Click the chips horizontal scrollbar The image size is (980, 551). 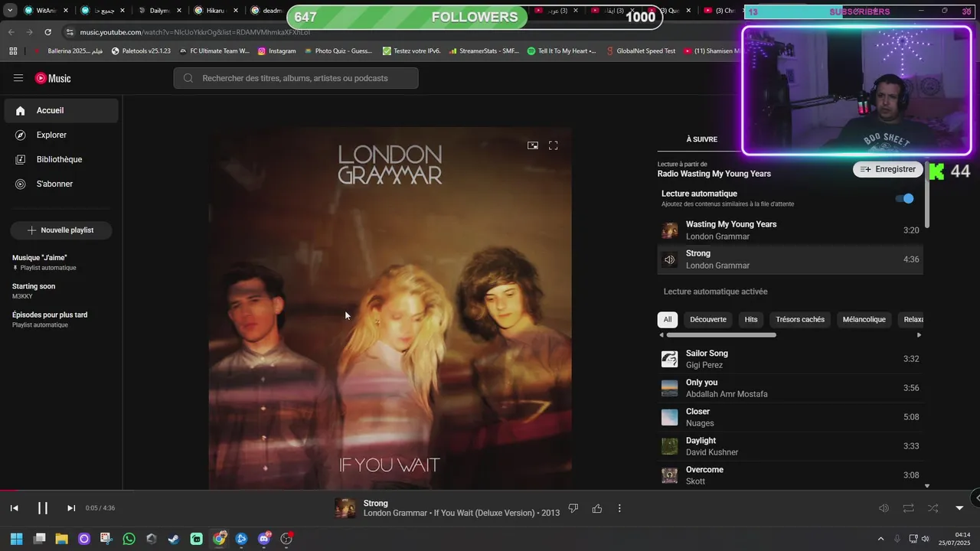coord(721,334)
